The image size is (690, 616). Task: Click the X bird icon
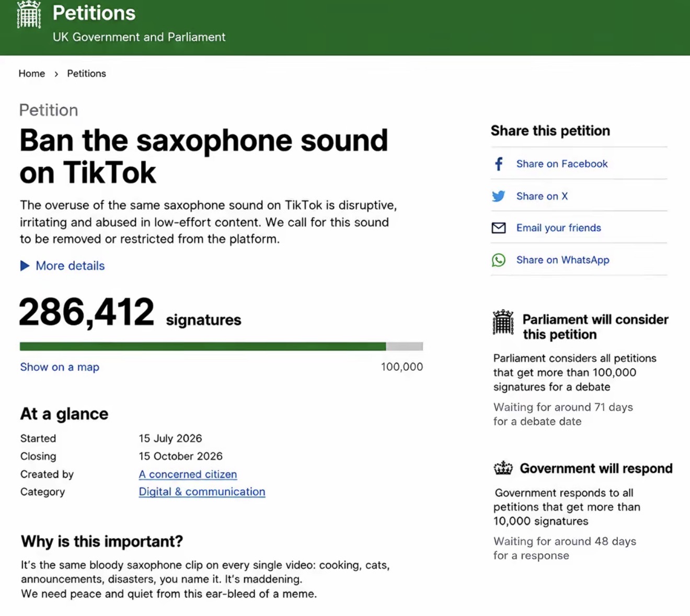click(499, 196)
